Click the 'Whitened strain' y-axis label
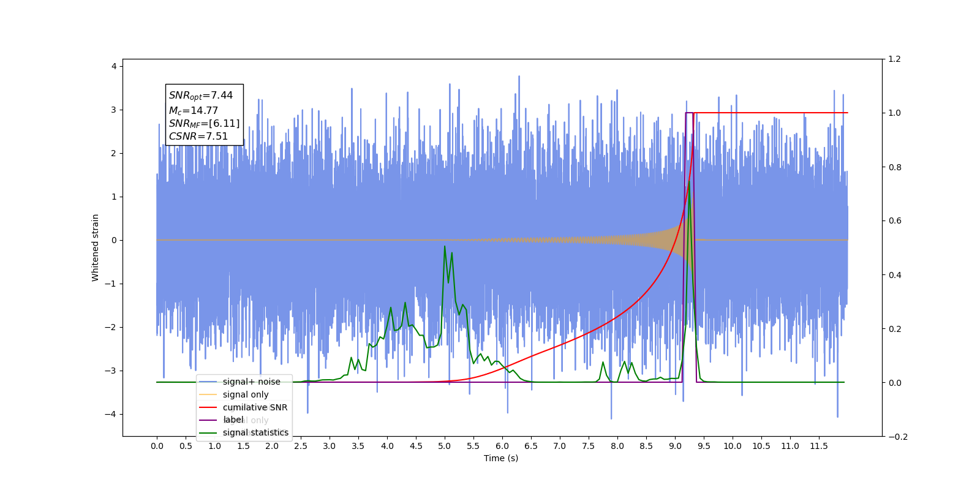980x490 pixels. [x=96, y=247]
